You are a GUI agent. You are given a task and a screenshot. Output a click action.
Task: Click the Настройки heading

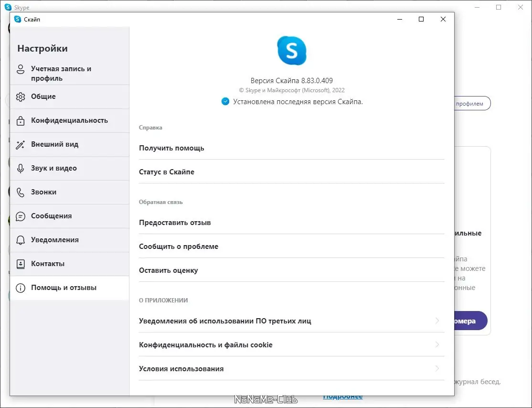(x=43, y=49)
